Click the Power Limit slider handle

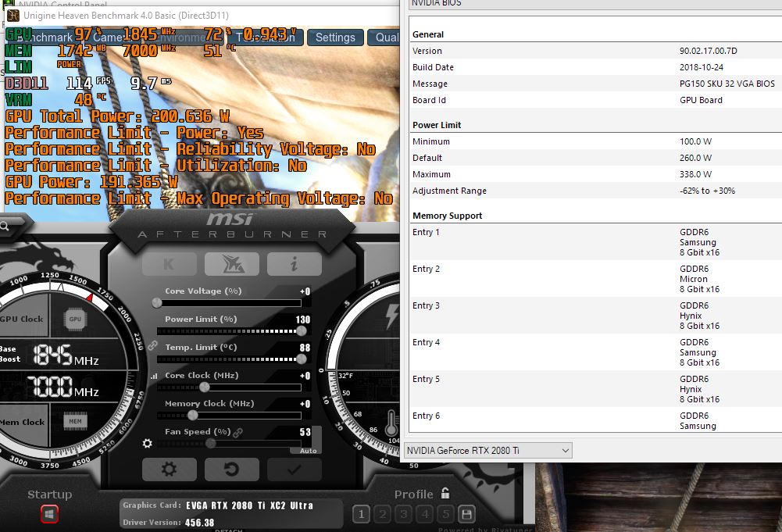tap(302, 331)
